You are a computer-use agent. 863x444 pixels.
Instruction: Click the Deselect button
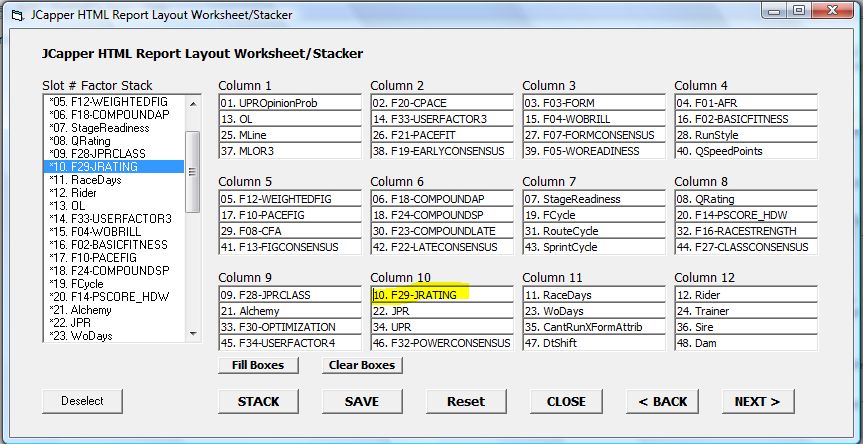[83, 401]
